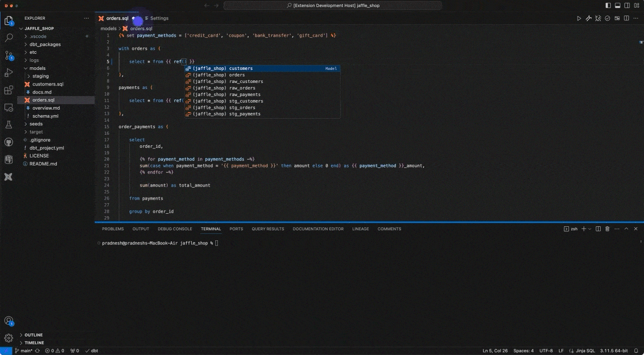This screenshot has height=355, width=644.
Task: Open the Manage gear icon
Action: [x=9, y=338]
